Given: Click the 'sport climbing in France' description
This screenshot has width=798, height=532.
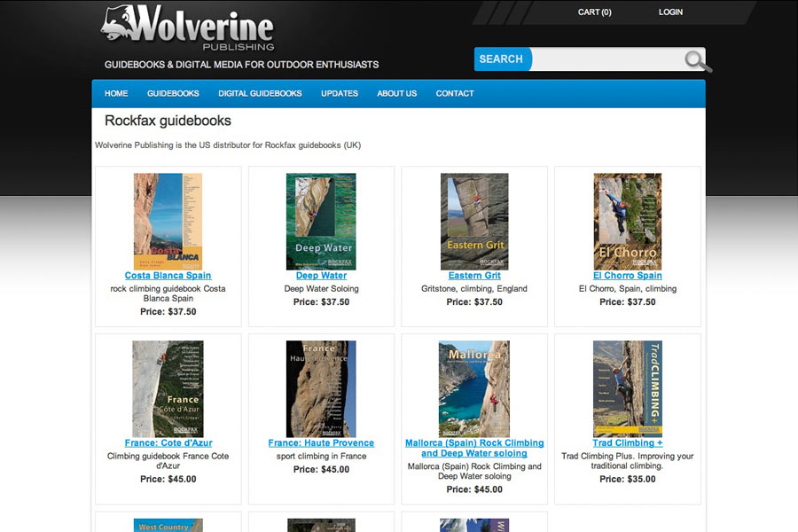Looking at the screenshot, I should tap(321, 456).
